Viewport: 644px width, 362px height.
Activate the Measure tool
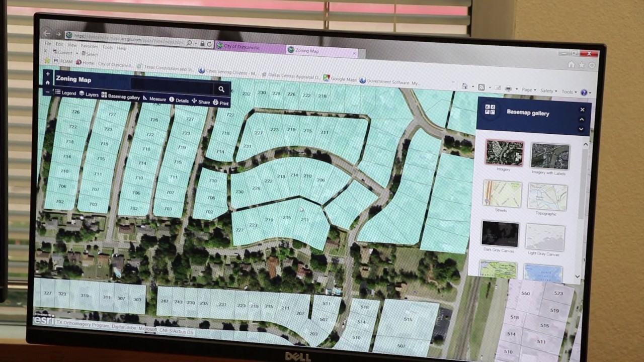coord(154,99)
